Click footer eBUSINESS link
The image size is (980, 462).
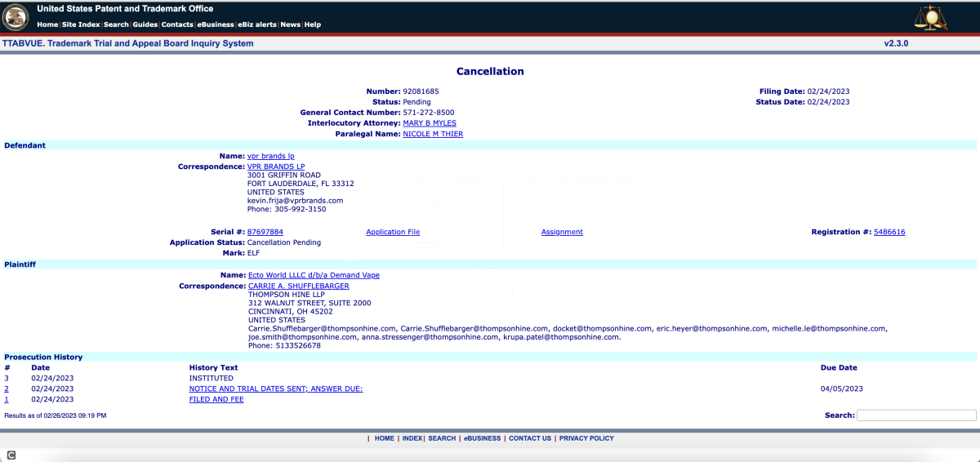pyautogui.click(x=483, y=438)
